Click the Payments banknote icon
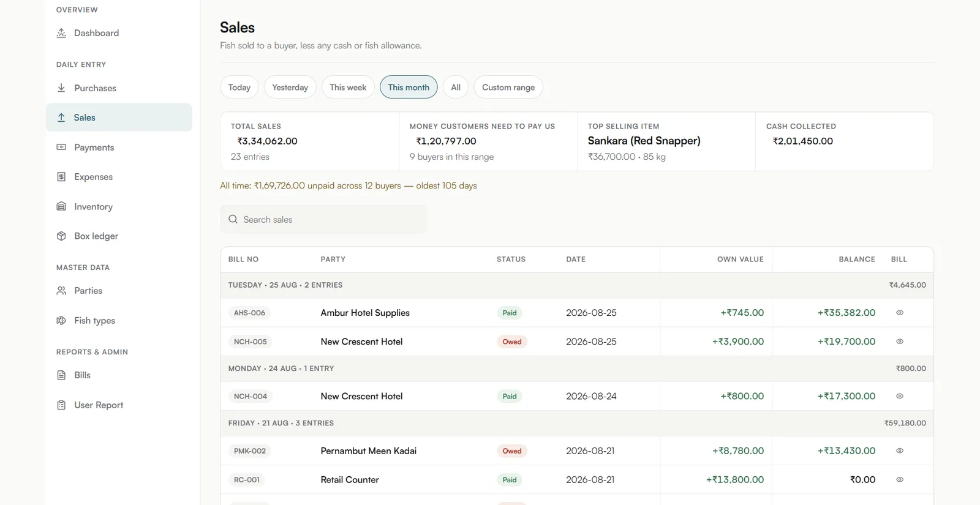 click(61, 148)
